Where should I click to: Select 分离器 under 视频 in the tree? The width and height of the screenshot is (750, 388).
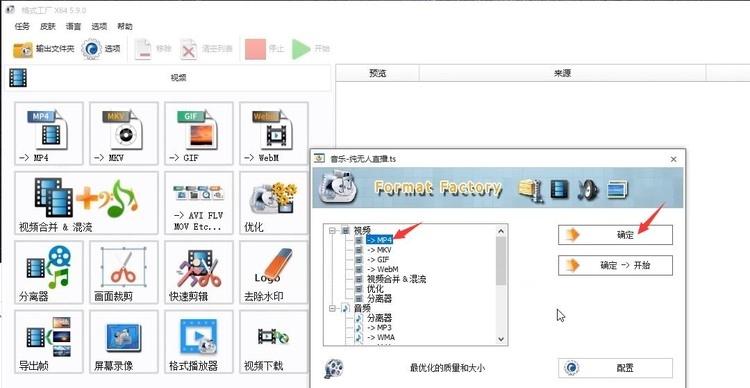coord(379,299)
